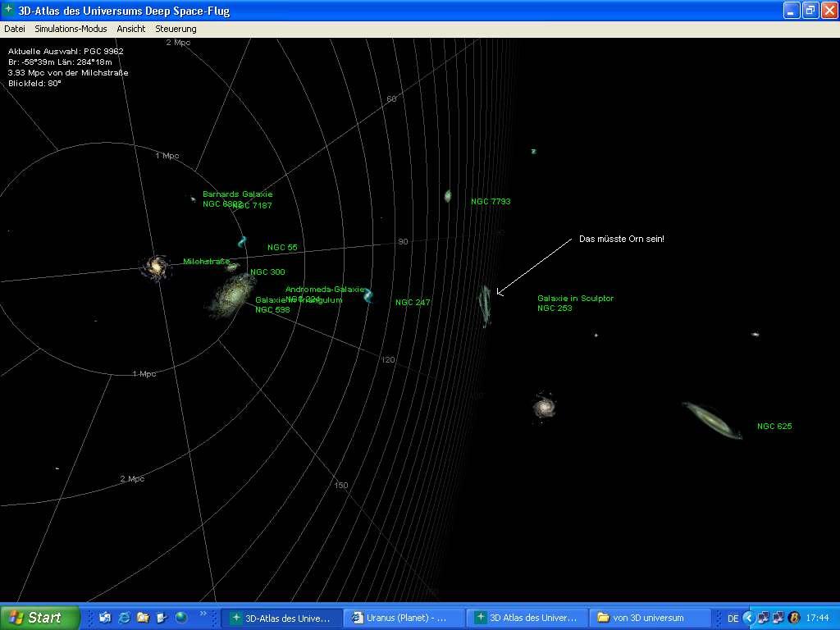
Task: Open the Ansicht menu
Action: coord(131,29)
